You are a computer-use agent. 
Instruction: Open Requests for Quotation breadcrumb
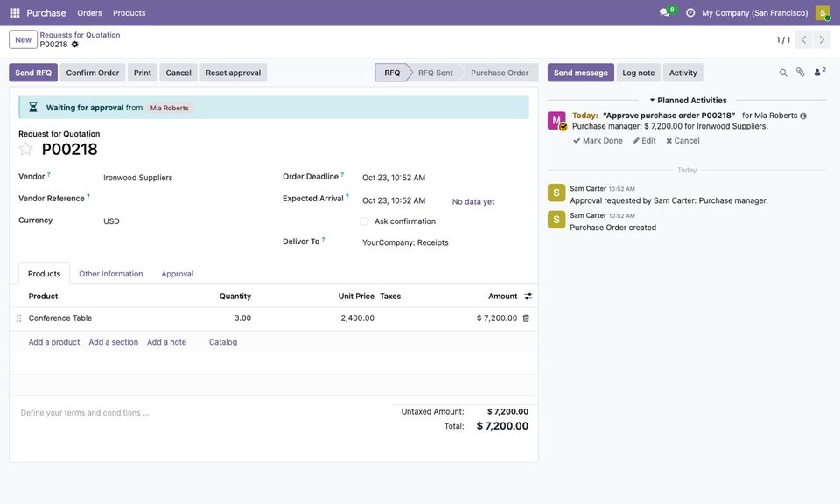pyautogui.click(x=80, y=35)
